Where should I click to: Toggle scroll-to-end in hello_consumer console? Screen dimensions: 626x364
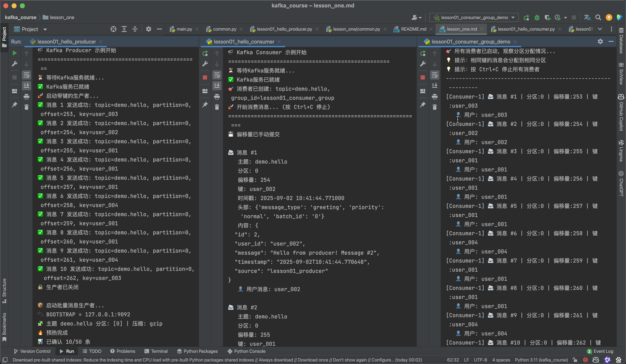(217, 86)
